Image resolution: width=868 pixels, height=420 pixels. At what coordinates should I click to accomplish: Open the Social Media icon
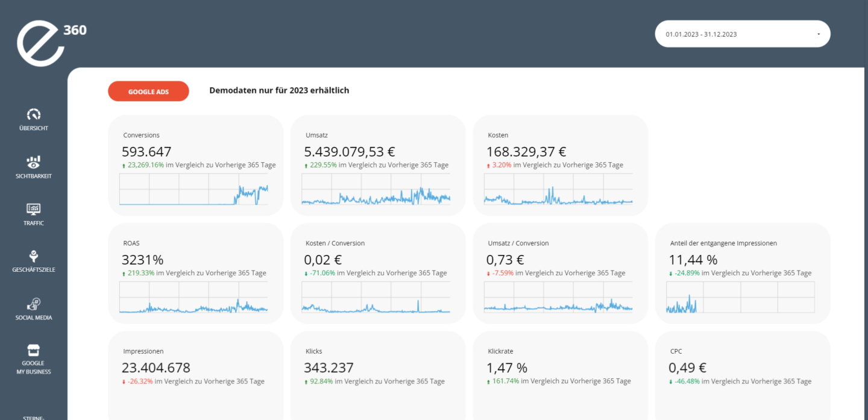pyautogui.click(x=34, y=303)
